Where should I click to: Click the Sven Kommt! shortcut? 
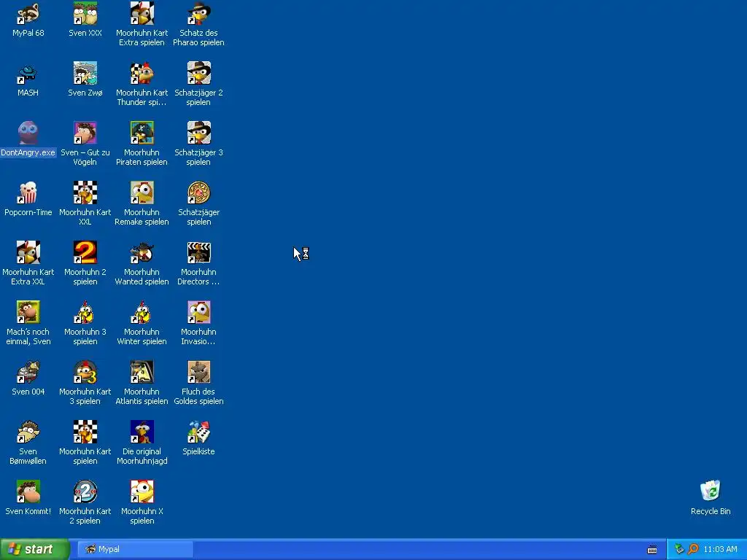[28, 491]
